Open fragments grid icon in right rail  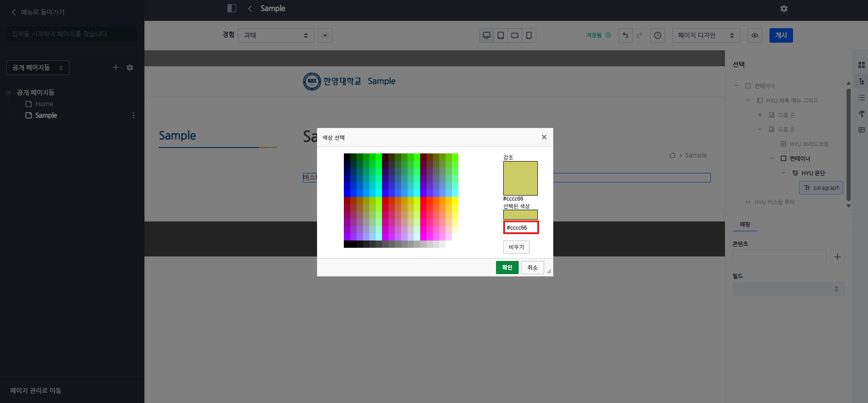coord(861,65)
